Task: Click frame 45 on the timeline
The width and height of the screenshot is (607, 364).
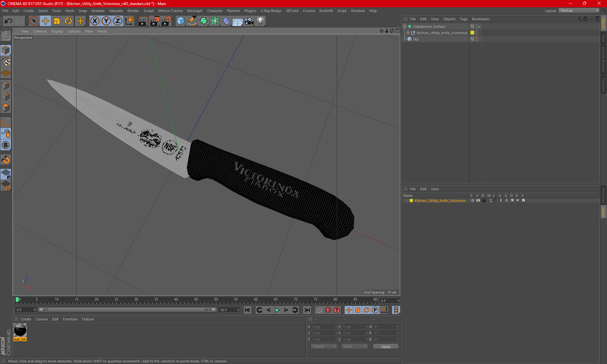Action: [196, 300]
